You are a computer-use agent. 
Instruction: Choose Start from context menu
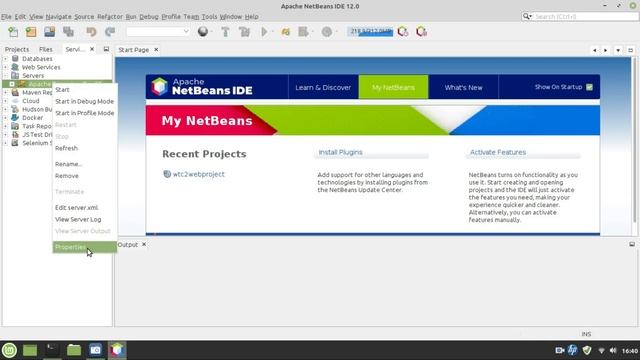point(84,89)
